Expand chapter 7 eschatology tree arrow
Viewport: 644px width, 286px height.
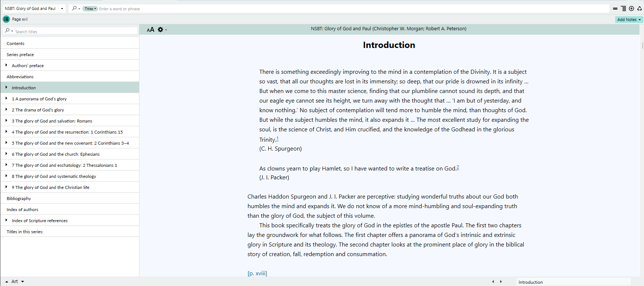[6, 165]
